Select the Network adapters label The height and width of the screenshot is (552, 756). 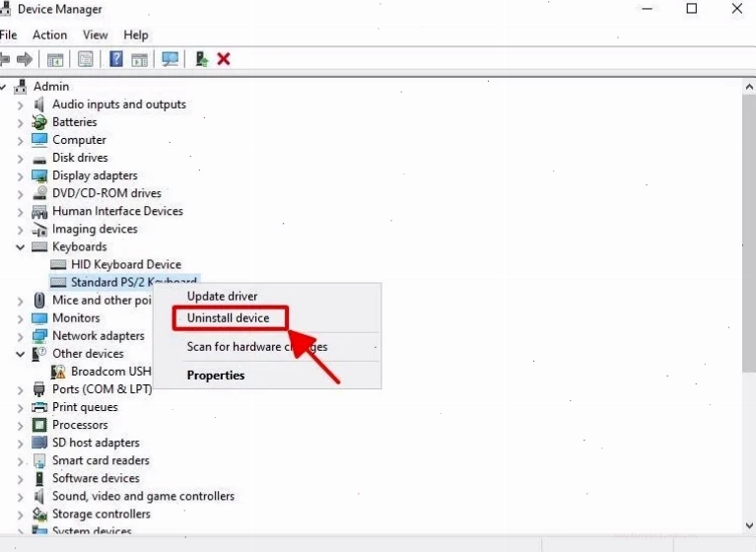coord(99,335)
